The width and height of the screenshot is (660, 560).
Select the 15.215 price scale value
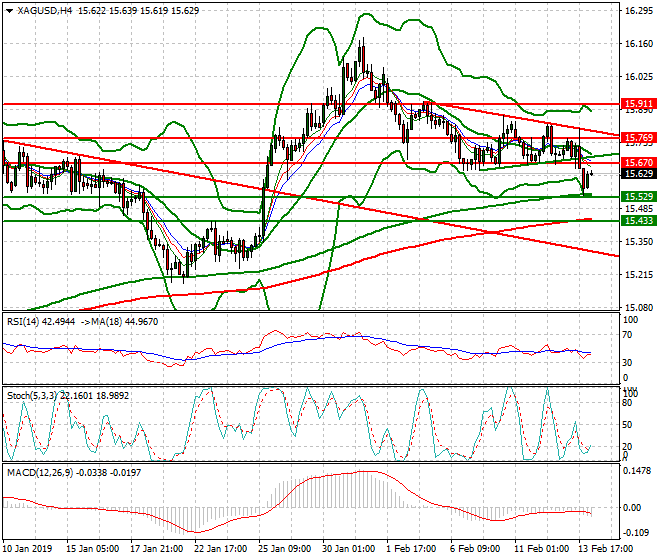[639, 275]
